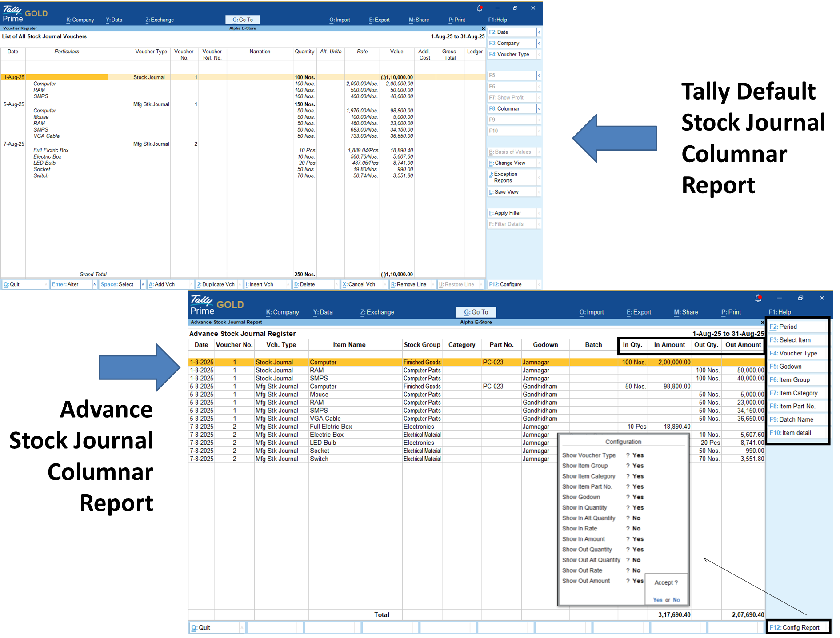Image resolution: width=840 pixels, height=638 pixels.
Task: Open the F5: Godown filter list
Action: [797, 367]
